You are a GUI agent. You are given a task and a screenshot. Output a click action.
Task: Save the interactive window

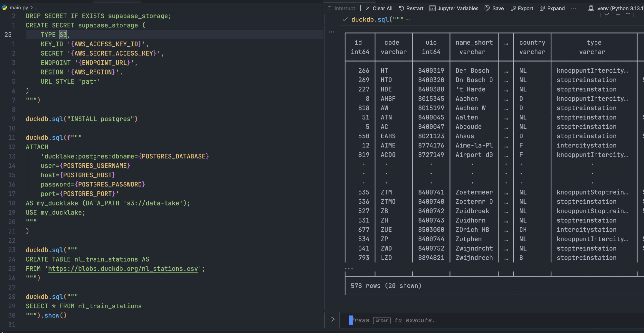pos(494,8)
